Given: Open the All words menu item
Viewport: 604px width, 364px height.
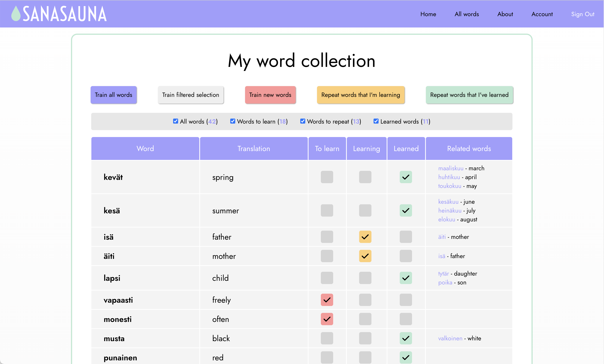Looking at the screenshot, I should coord(466,14).
